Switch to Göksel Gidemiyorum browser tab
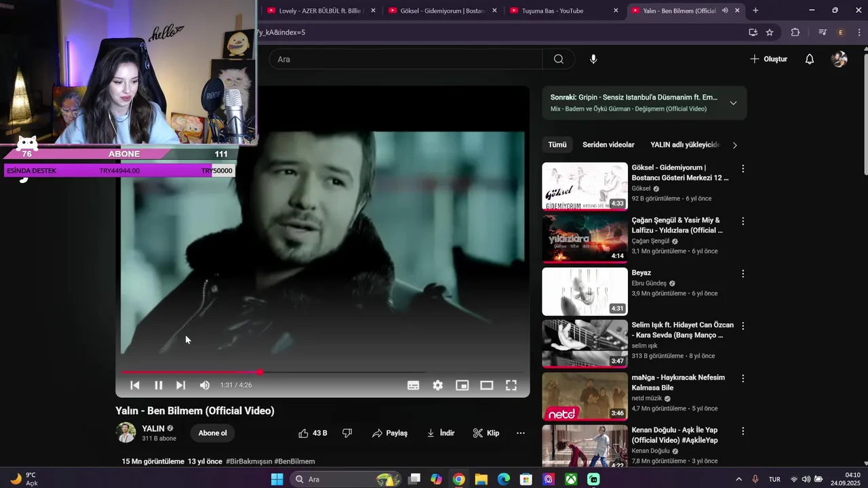 443,11
